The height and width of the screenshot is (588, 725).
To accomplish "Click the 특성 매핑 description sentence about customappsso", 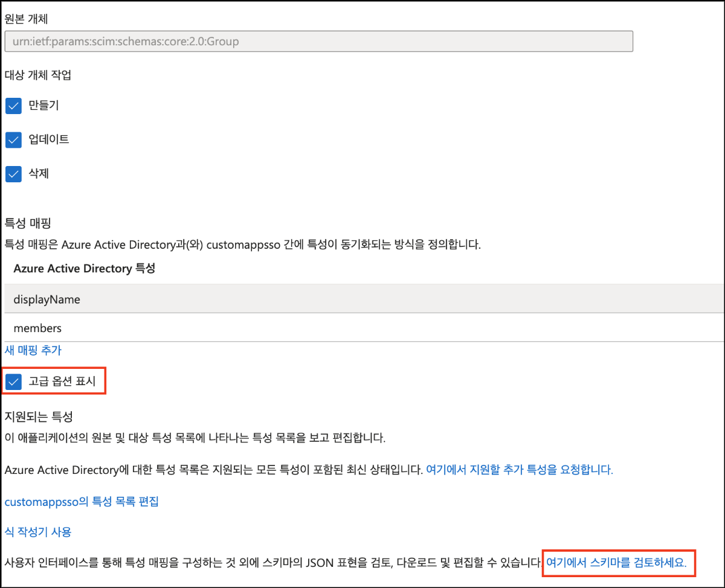I will (242, 245).
